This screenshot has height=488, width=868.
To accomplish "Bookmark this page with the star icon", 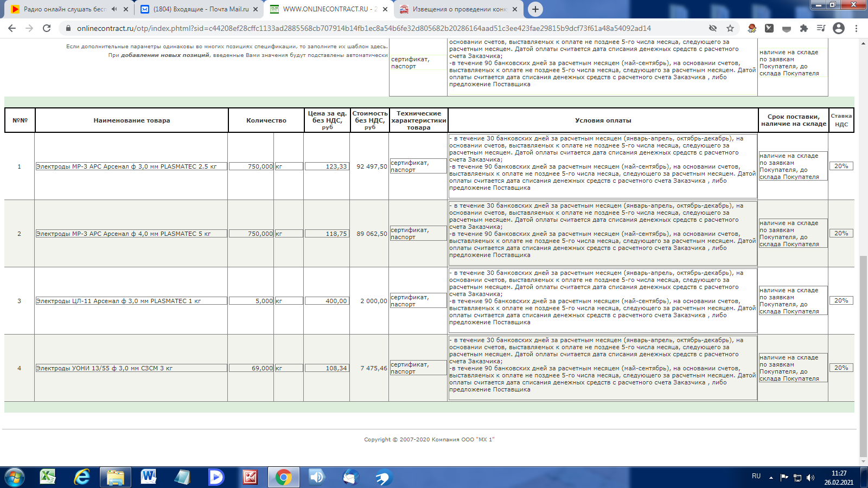I will 730,28.
